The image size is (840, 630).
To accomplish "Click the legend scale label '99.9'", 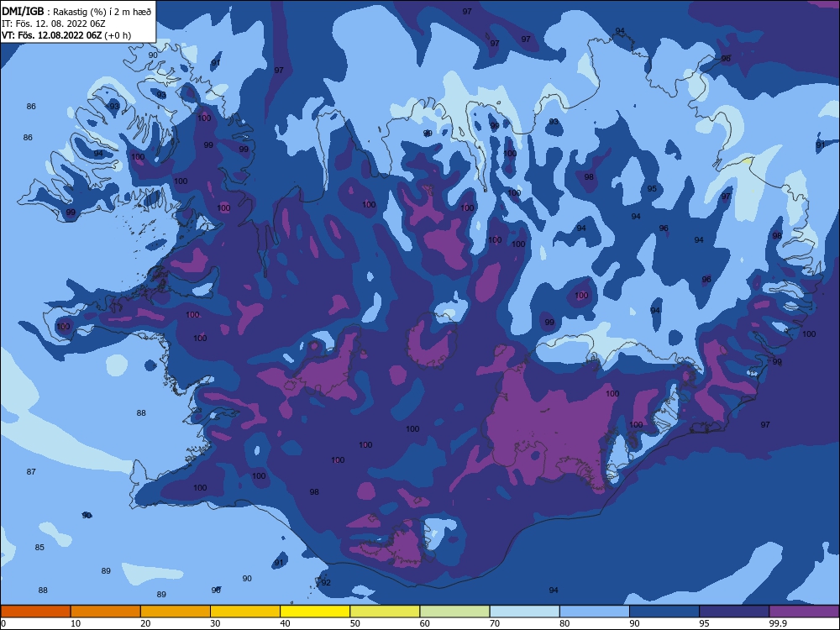I will click(777, 623).
